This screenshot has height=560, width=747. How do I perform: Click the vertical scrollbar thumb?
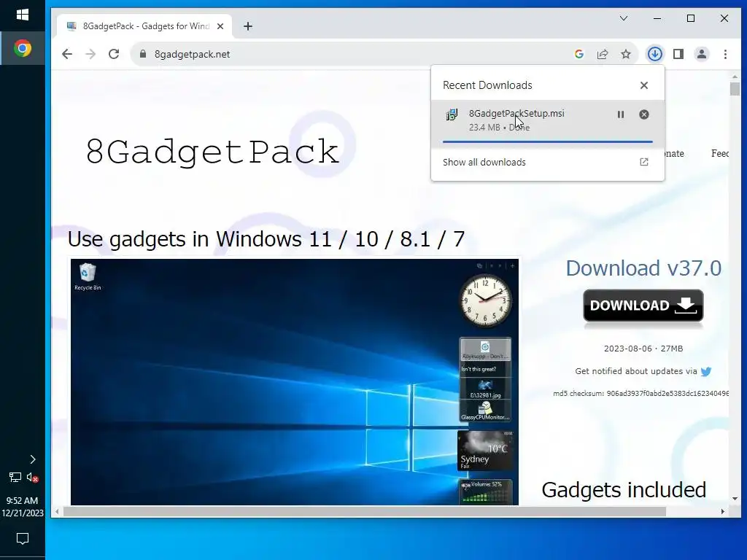(x=735, y=89)
